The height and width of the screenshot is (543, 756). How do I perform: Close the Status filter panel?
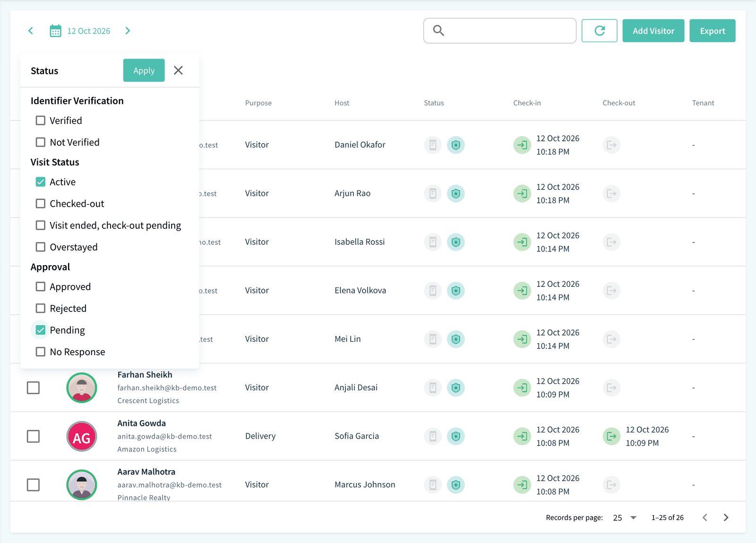178,70
